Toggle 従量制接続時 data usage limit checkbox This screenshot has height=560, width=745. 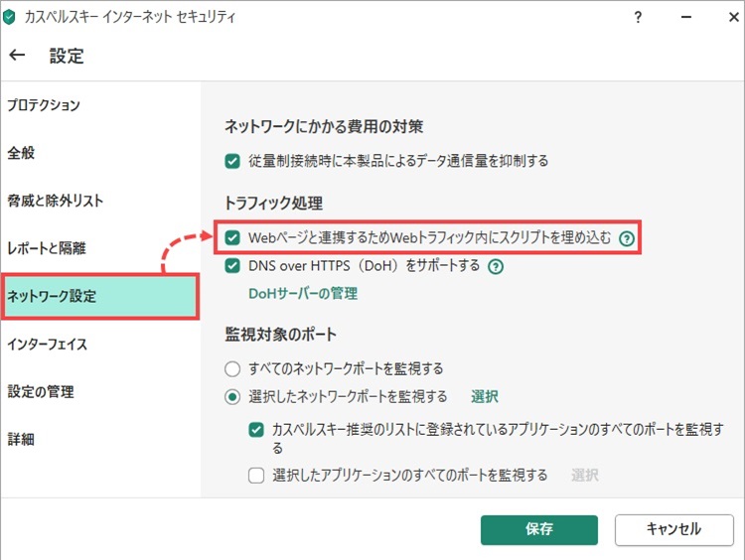click(x=232, y=161)
